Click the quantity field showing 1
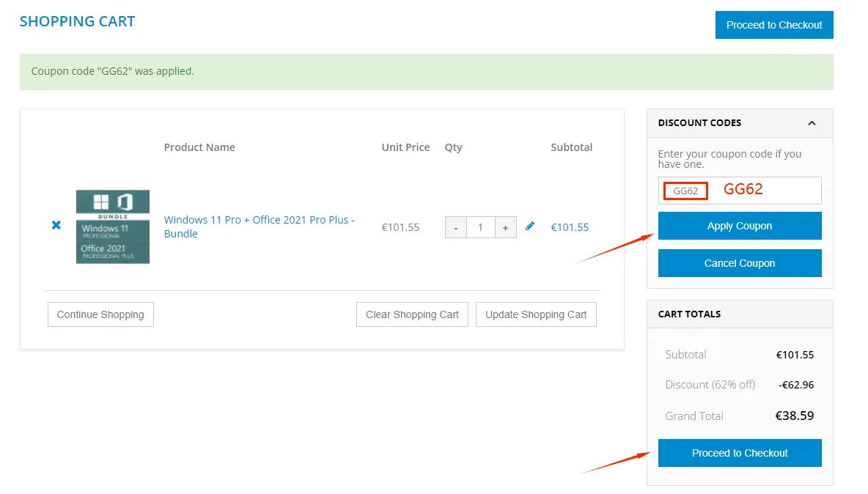 click(x=480, y=227)
